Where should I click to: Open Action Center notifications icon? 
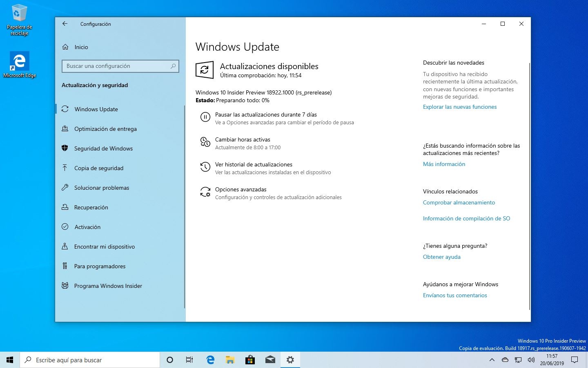click(x=575, y=360)
